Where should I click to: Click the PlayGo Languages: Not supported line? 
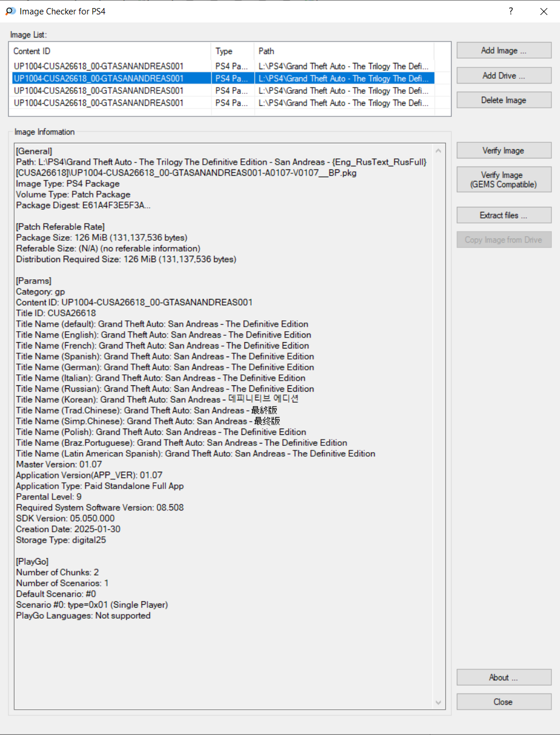coord(84,616)
